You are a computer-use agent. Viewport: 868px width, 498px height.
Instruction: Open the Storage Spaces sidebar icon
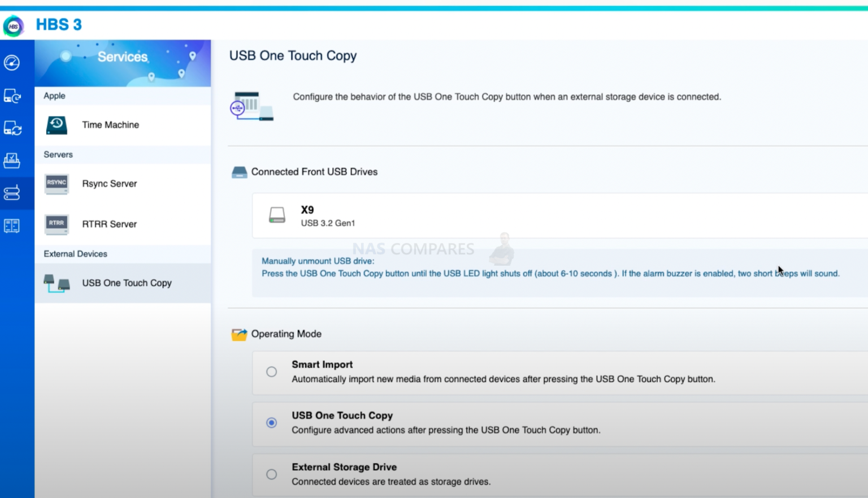tap(12, 225)
